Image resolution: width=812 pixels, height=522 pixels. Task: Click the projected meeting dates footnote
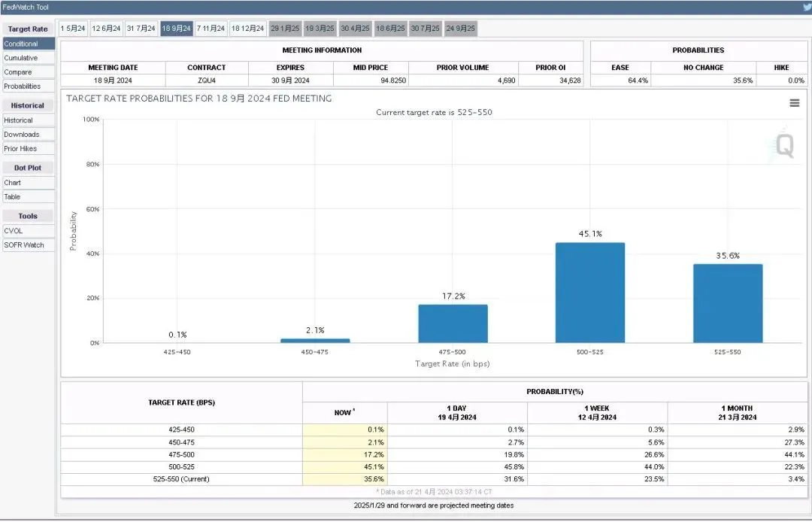pyautogui.click(x=434, y=505)
